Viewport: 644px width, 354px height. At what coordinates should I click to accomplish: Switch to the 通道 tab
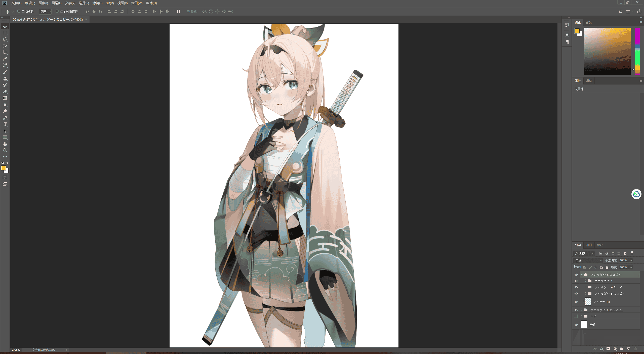589,245
